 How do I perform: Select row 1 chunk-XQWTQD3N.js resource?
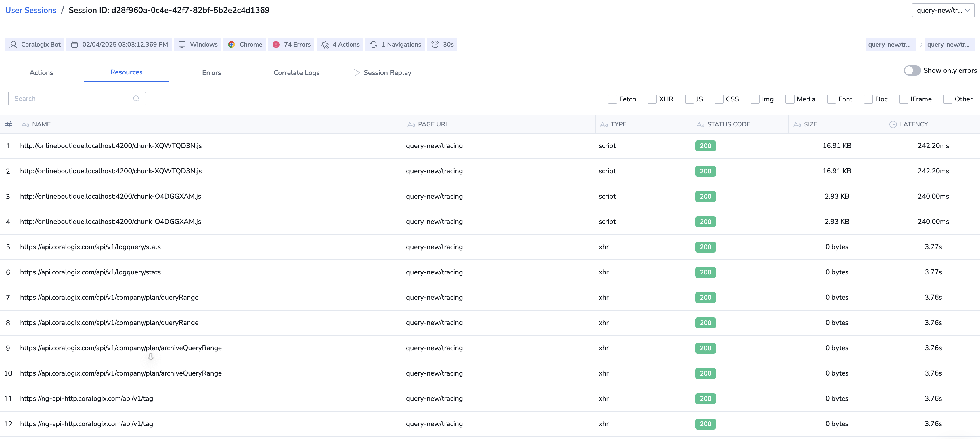490,146
